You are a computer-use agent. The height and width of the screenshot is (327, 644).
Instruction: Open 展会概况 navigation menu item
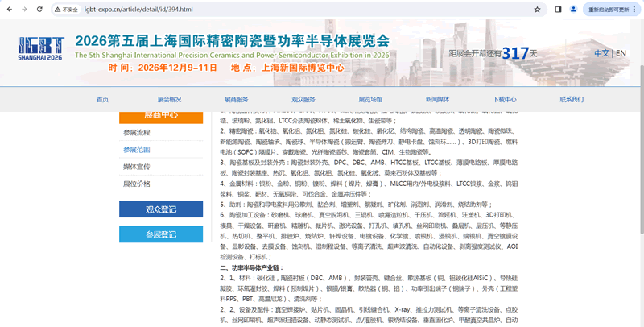point(169,99)
